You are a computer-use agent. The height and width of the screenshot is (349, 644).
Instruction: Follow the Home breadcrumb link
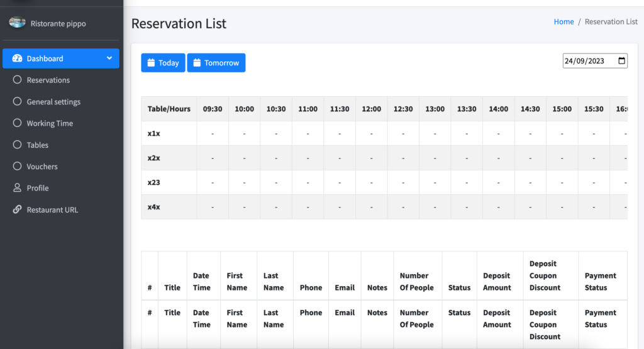coord(563,21)
